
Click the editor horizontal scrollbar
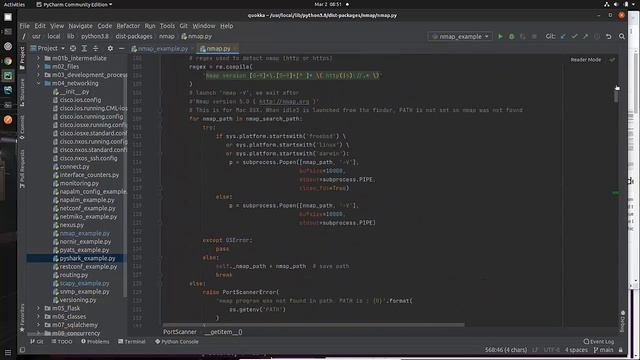(313, 325)
